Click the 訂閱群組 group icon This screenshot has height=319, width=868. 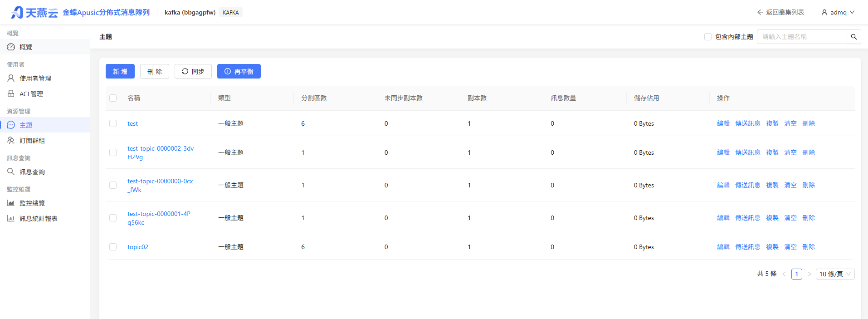coord(11,140)
